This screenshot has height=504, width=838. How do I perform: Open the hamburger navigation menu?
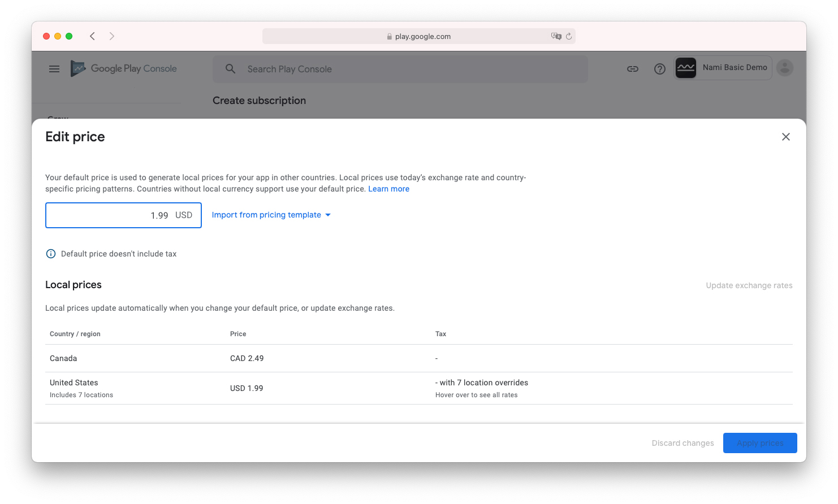pyautogui.click(x=54, y=69)
